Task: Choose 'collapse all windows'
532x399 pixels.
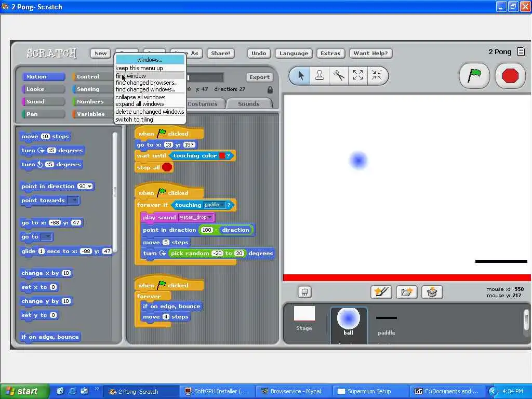Action: tap(150, 97)
